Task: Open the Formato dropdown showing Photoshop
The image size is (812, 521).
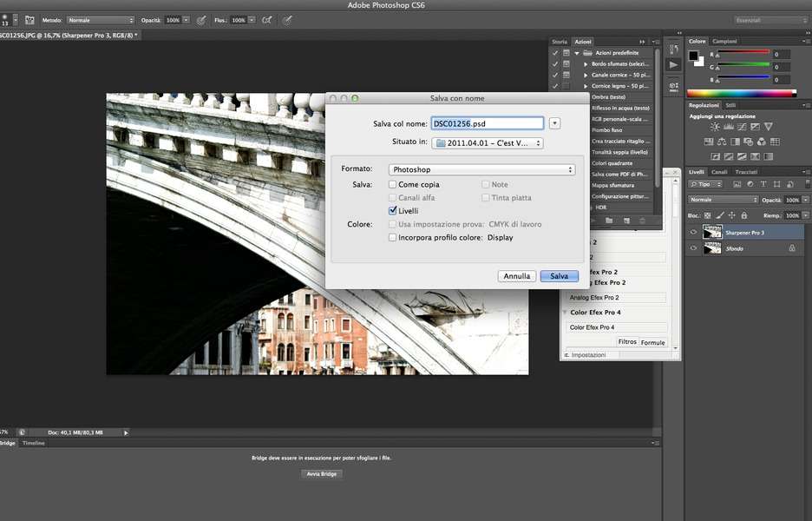Action: (481, 169)
